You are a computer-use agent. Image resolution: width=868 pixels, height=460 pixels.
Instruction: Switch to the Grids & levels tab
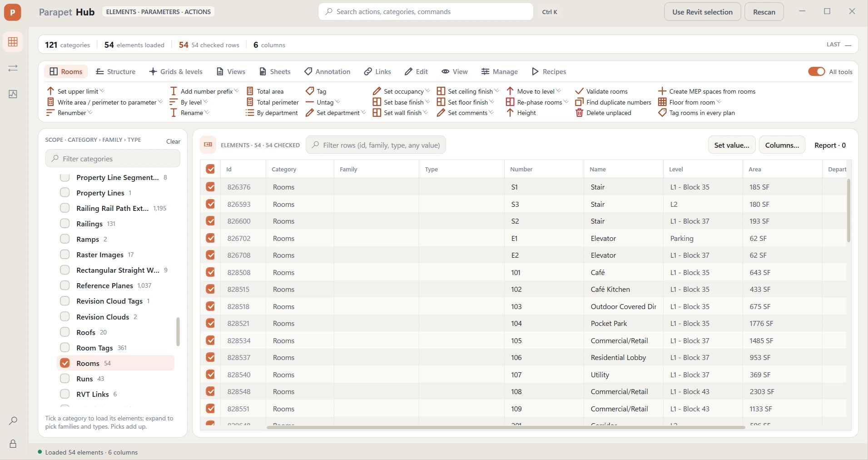click(x=176, y=72)
